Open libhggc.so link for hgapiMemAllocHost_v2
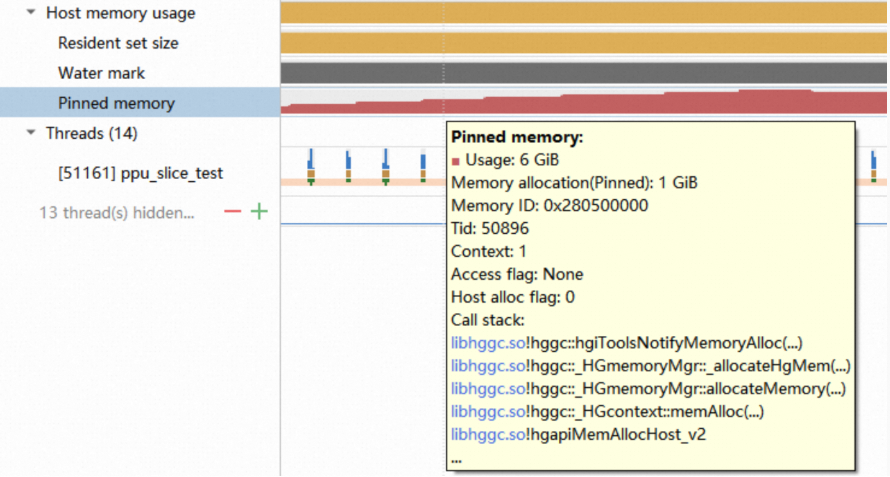 (488, 434)
